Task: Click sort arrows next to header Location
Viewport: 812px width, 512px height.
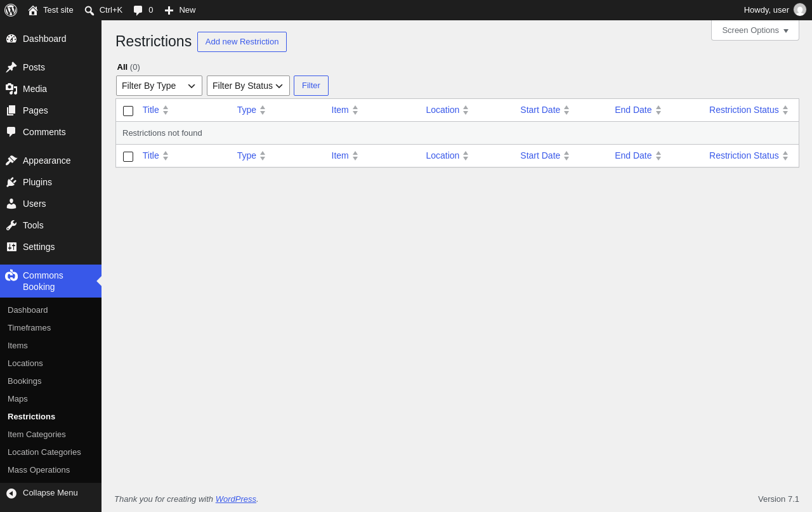Action: tap(466, 110)
